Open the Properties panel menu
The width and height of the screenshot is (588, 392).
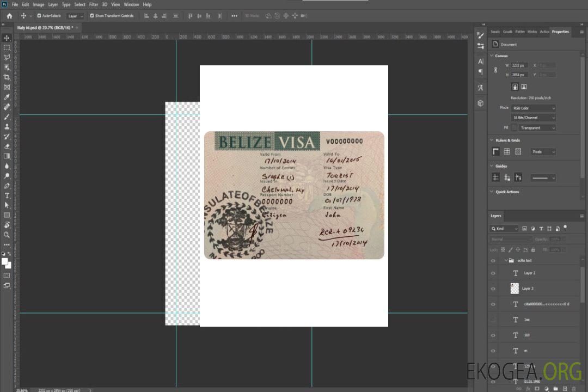[x=581, y=32]
